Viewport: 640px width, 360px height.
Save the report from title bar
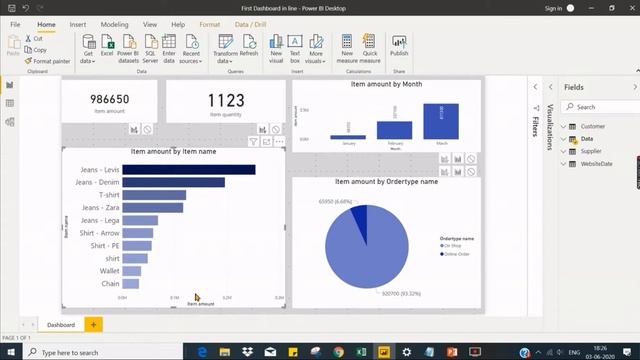[x=12, y=8]
